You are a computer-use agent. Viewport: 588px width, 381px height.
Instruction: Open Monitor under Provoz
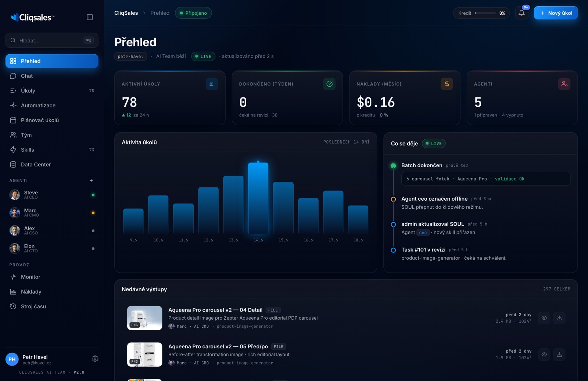coord(52,277)
